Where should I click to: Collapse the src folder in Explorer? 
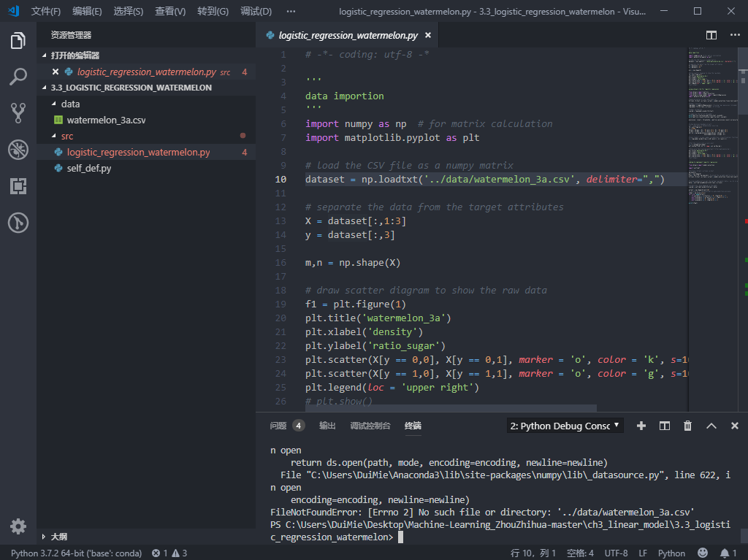[66, 136]
